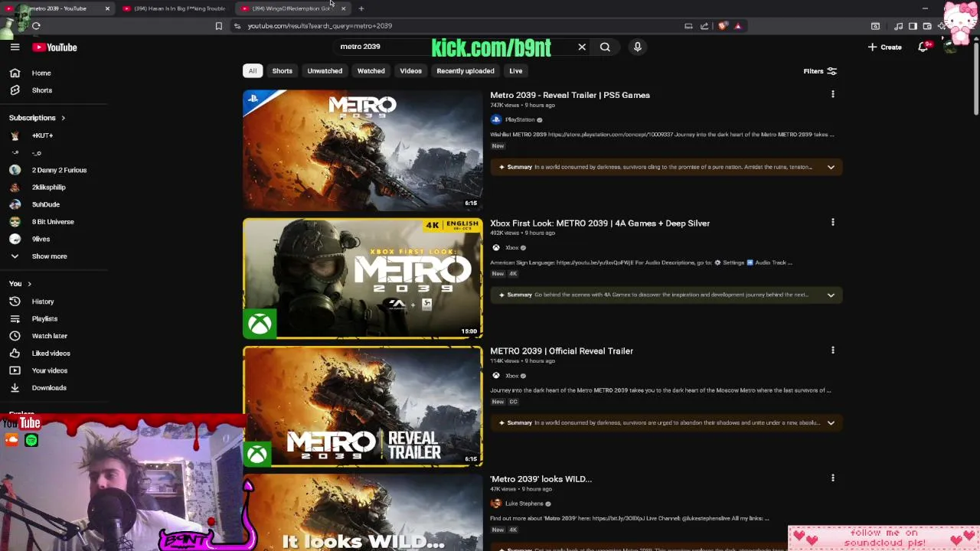The height and width of the screenshot is (551, 980).
Task: Open the Subscriptions section chevron
Action: pos(63,118)
